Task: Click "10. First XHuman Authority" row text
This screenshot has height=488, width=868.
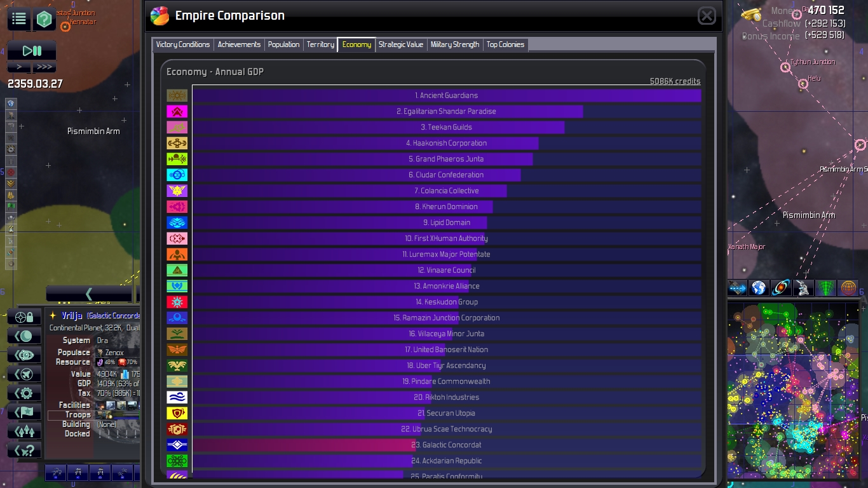Action: [x=446, y=238]
